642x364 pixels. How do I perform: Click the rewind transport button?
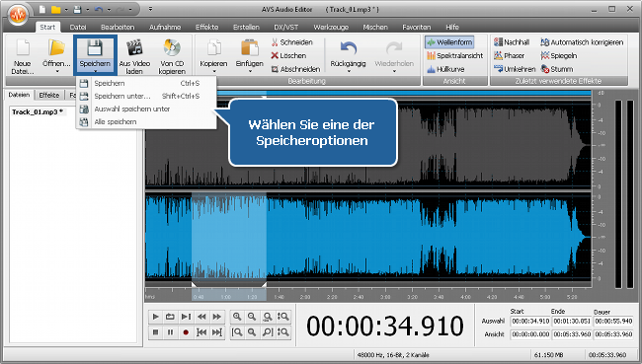pyautogui.click(x=201, y=317)
